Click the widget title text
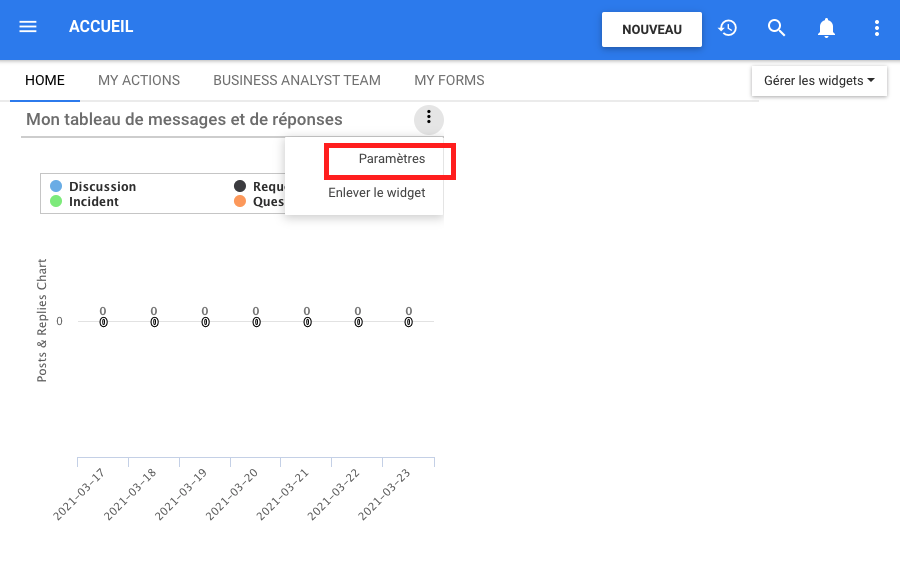Screen dimensions: 900x580 [x=184, y=120]
